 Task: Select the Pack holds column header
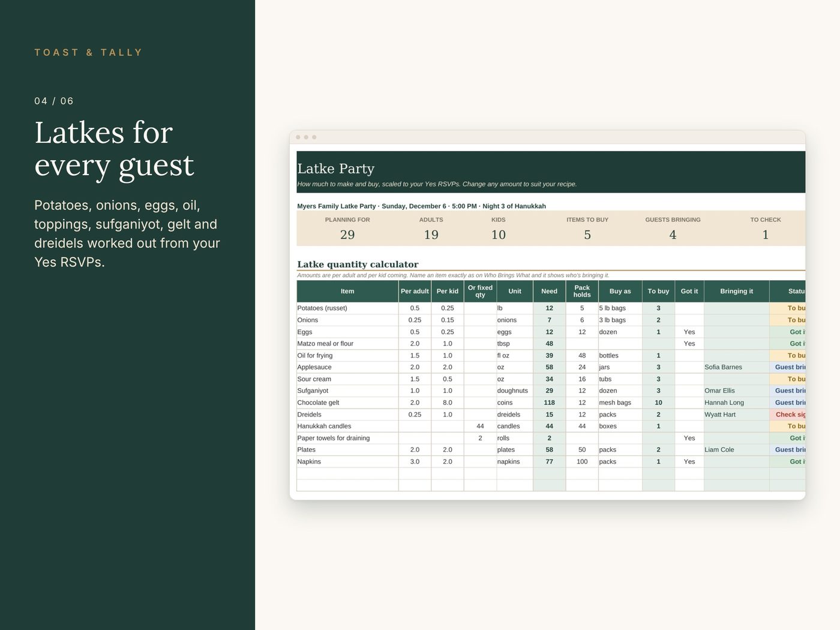pos(582,292)
